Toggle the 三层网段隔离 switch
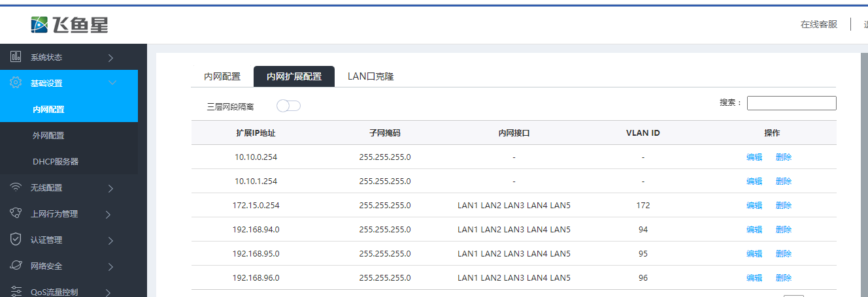868x297 pixels. tap(288, 106)
